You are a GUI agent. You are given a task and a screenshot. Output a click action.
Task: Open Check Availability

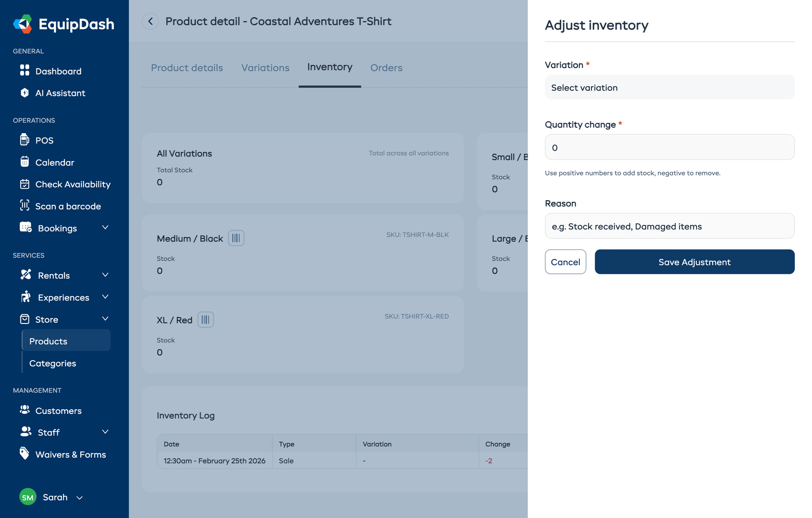(73, 184)
